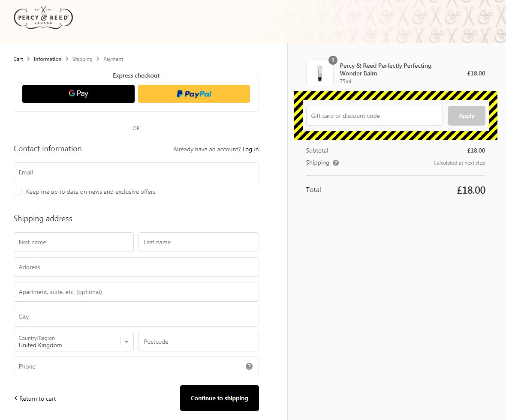
Task: Go to Cart in the breadcrumb
Action: pyautogui.click(x=18, y=59)
